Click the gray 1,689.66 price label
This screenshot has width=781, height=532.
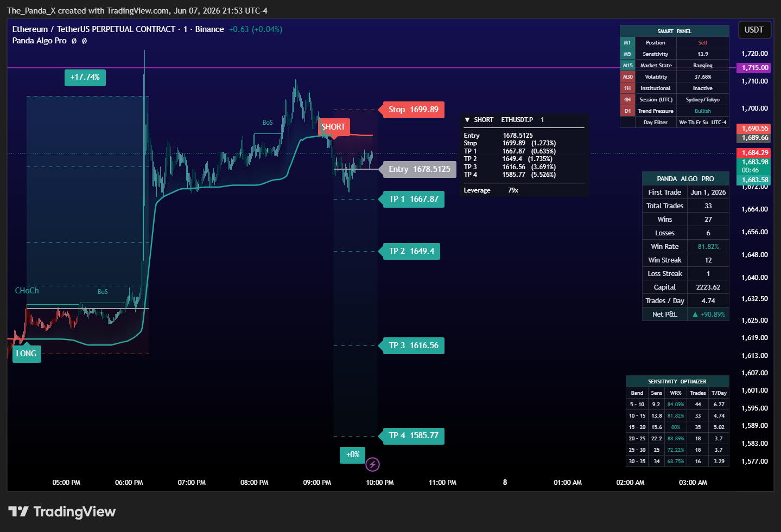pos(753,138)
